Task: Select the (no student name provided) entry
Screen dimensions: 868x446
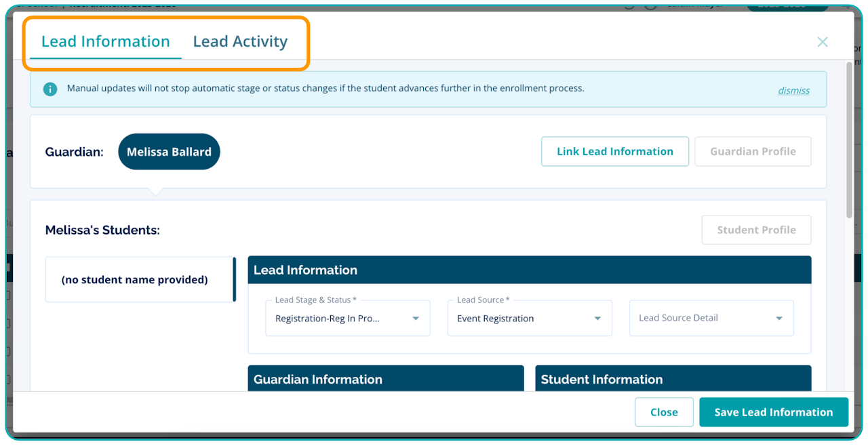Action: click(x=134, y=279)
